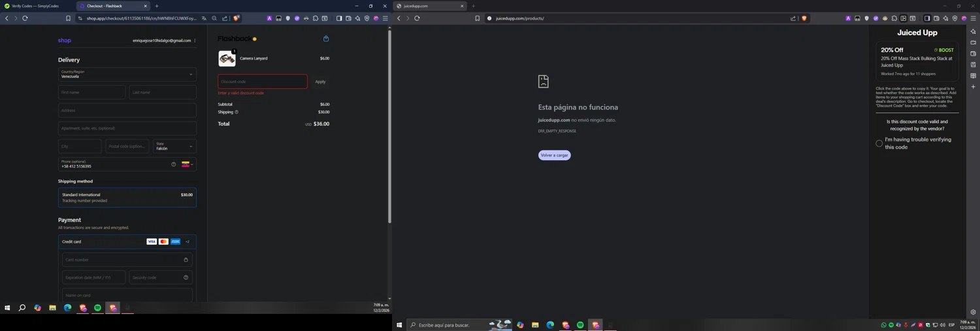This screenshot has width=980, height=331.
Task: Add new sidebar item with plus icon
Action: point(973,87)
